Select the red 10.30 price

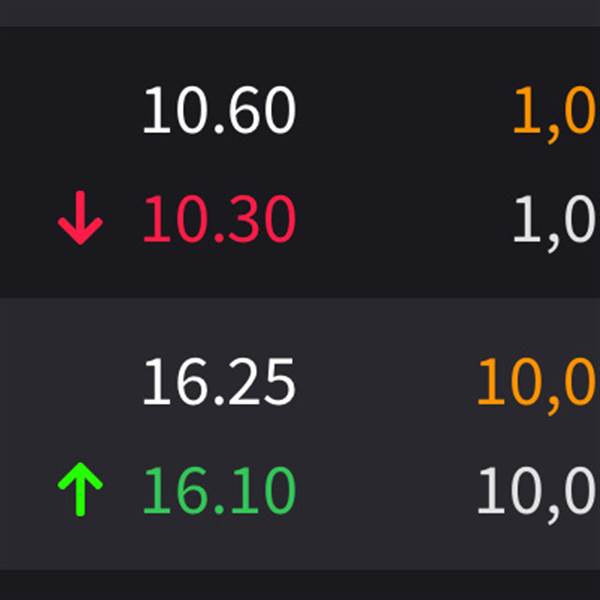tap(219, 220)
